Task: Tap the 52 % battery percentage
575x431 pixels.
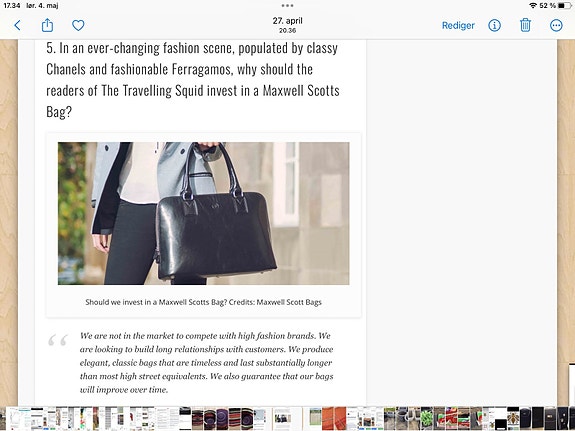Action: [547, 6]
